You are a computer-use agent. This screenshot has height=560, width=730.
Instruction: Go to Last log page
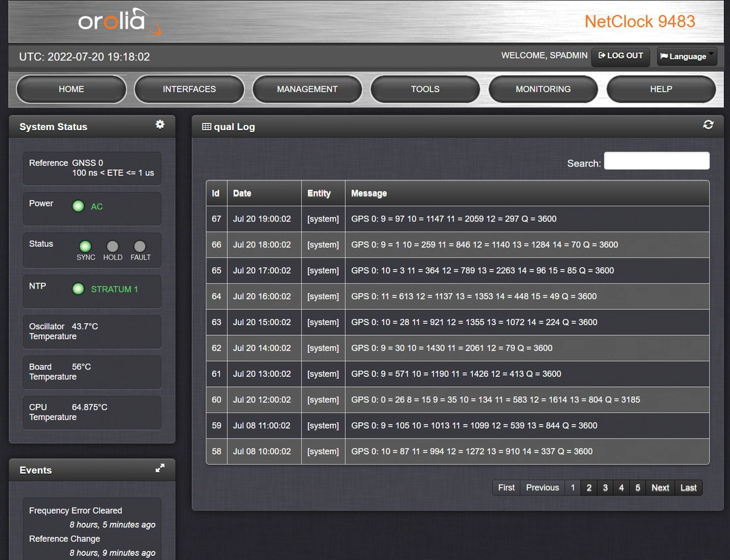tap(689, 488)
